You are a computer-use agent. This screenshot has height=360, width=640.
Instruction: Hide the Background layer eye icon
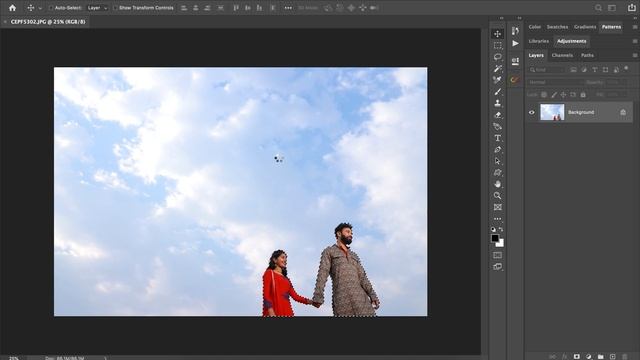point(531,112)
